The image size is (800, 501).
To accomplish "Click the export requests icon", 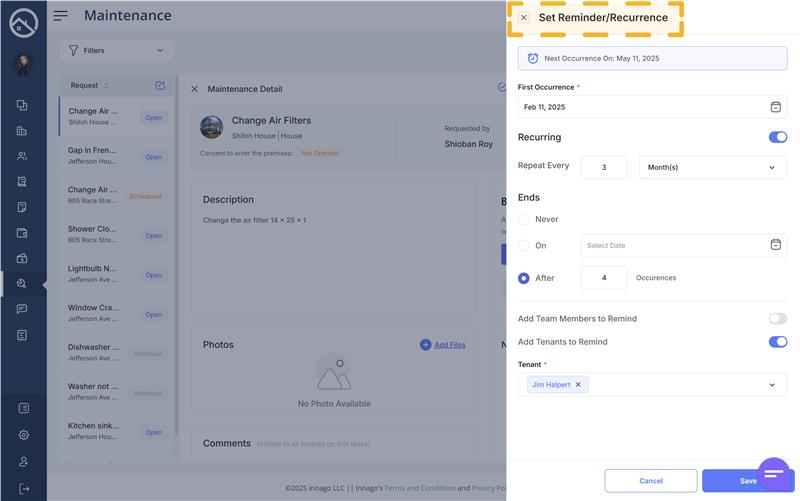I will point(160,86).
